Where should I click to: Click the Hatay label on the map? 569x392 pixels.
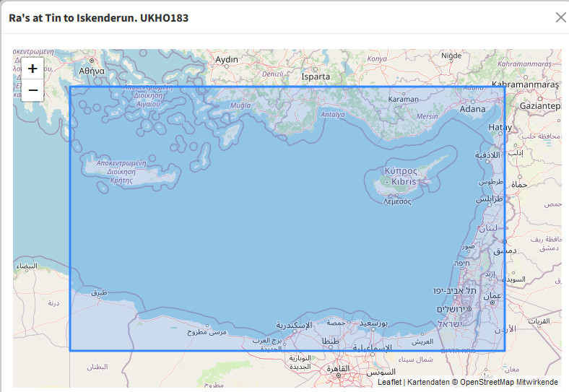pyautogui.click(x=500, y=127)
